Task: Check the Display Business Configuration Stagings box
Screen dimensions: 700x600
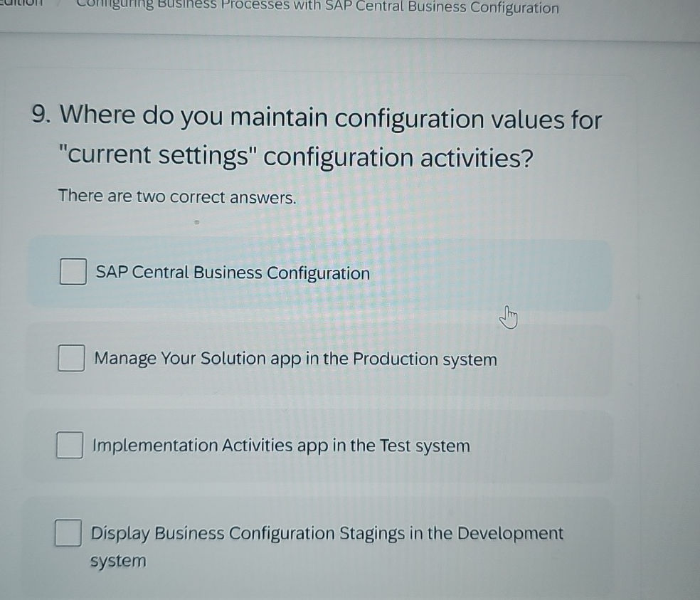Action: (x=68, y=532)
